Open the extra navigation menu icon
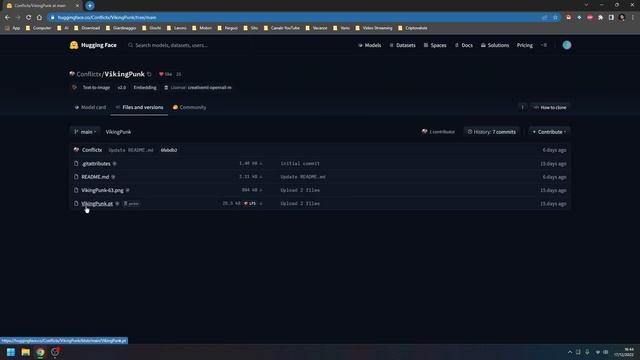This screenshot has height=360, width=640. [544, 45]
